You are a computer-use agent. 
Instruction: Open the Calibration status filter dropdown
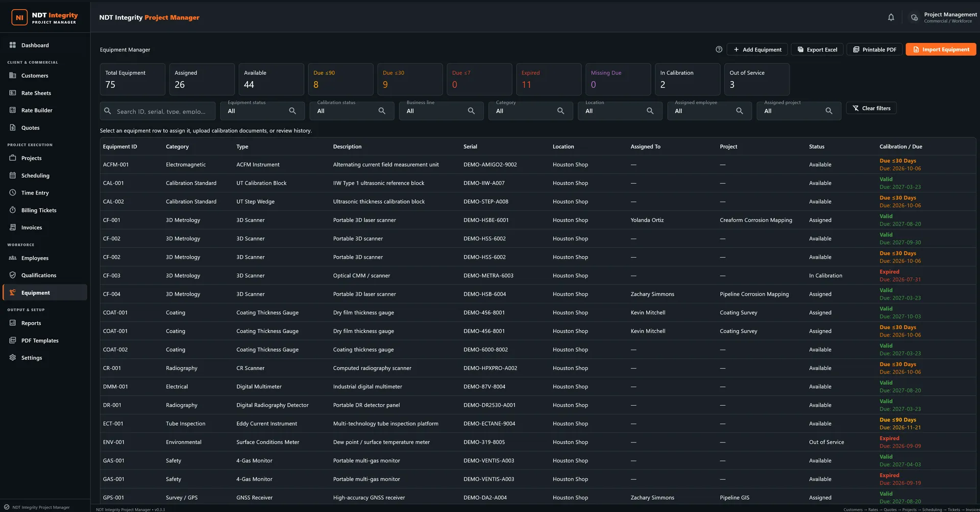[x=352, y=111]
